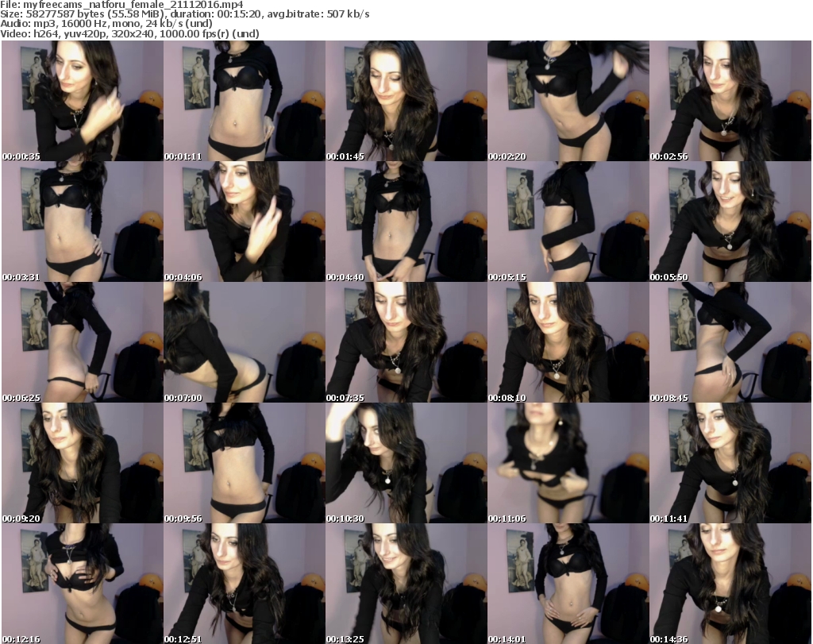This screenshot has height=644, width=813.
Task: Click the thumbnail stamped 00:05:15
Action: [x=568, y=222]
